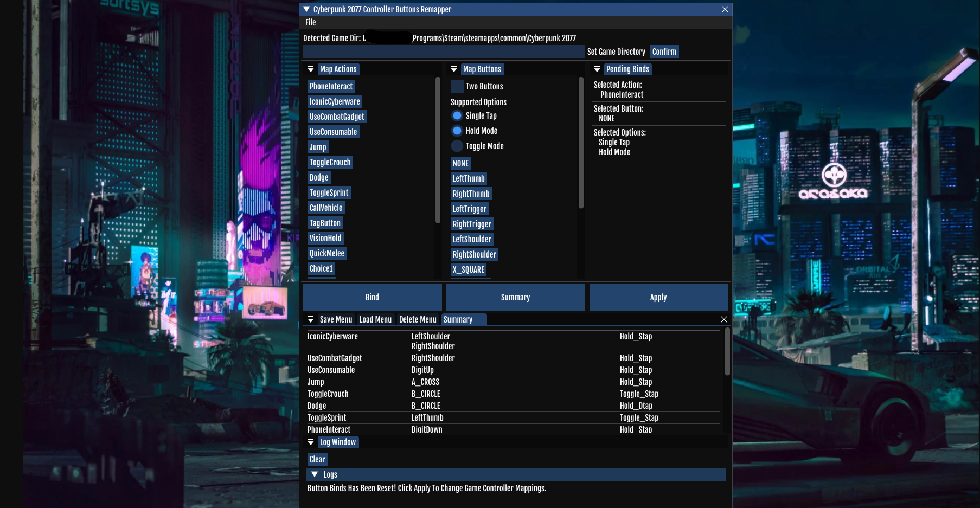Click the DigitUp cell for UseConsumable

tap(422, 370)
